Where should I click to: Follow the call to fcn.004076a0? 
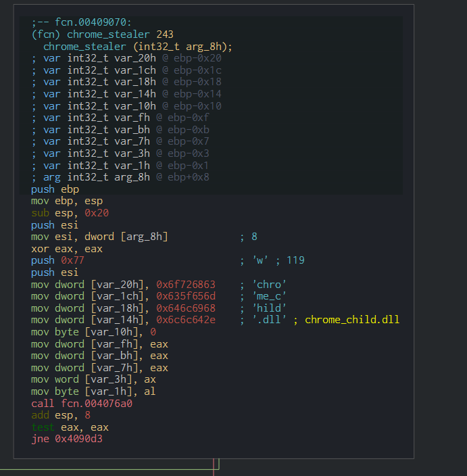point(82,404)
